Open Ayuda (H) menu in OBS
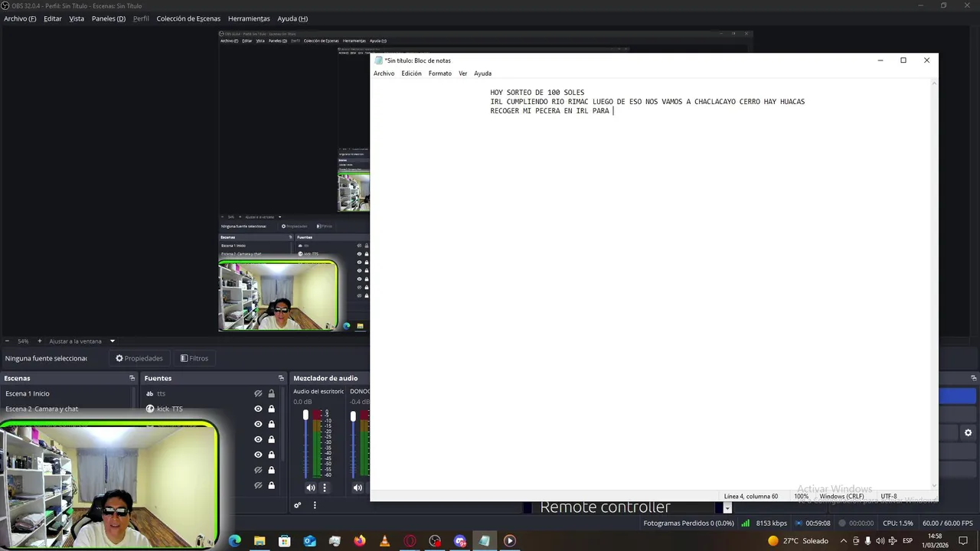Screen dimensions: 980x551 click(292, 18)
